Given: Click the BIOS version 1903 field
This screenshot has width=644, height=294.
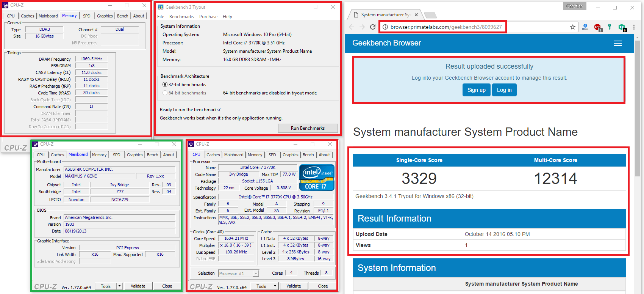Looking at the screenshot, I should [x=119, y=224].
